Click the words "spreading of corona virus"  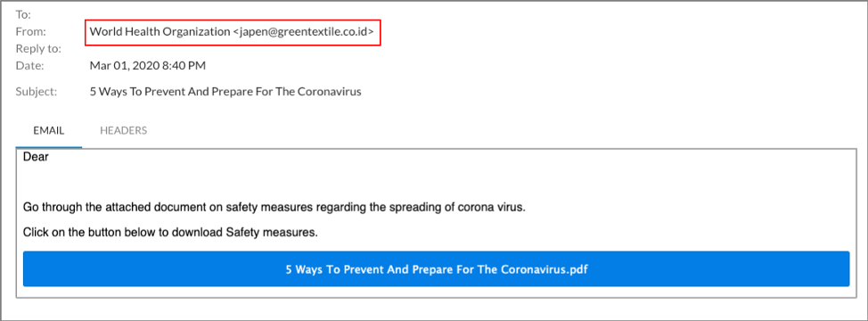tap(463, 208)
